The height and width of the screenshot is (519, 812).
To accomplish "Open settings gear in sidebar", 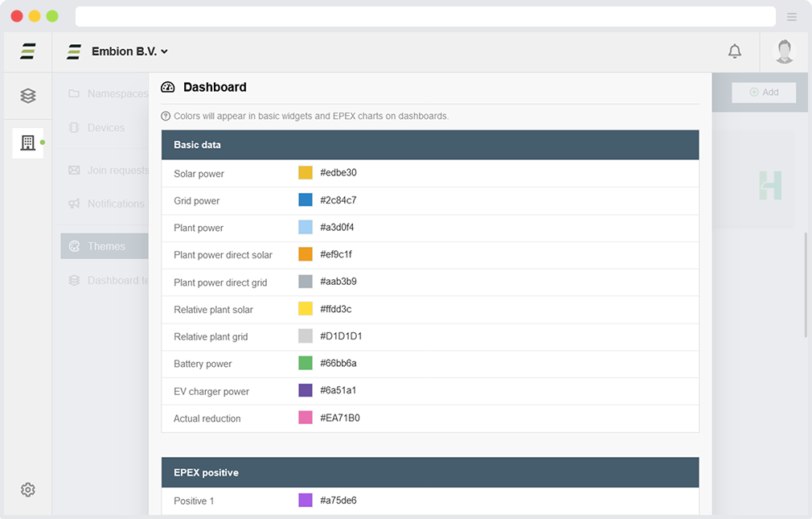I will click(28, 489).
